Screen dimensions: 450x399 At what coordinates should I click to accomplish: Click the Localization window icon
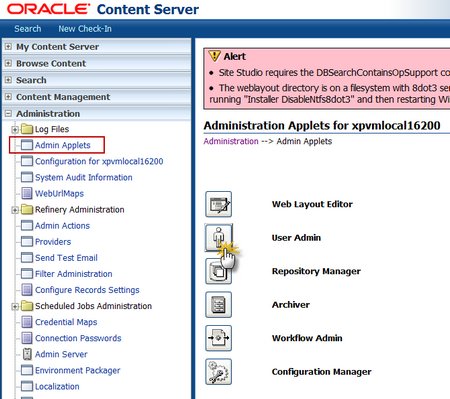point(27,386)
